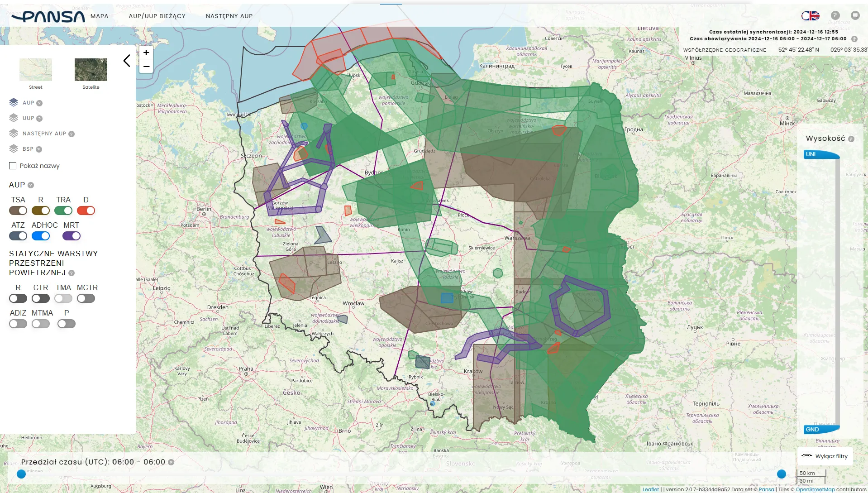Click the feedback speech bubble icon top right

coord(855,15)
